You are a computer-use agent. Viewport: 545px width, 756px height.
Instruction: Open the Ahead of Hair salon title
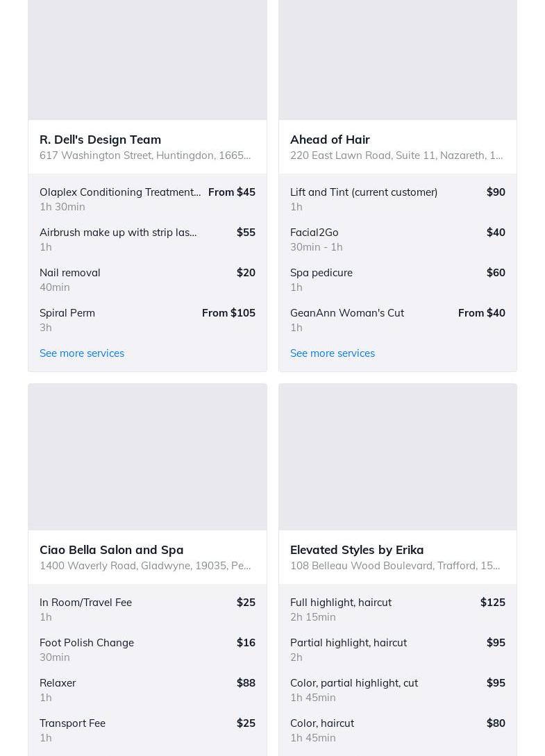pyautogui.click(x=330, y=140)
